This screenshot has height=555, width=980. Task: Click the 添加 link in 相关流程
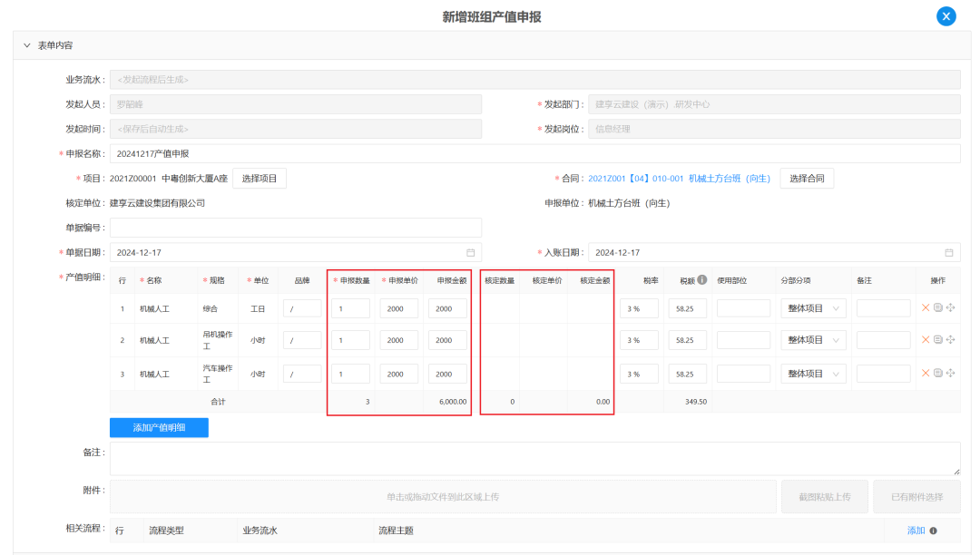coord(916,531)
